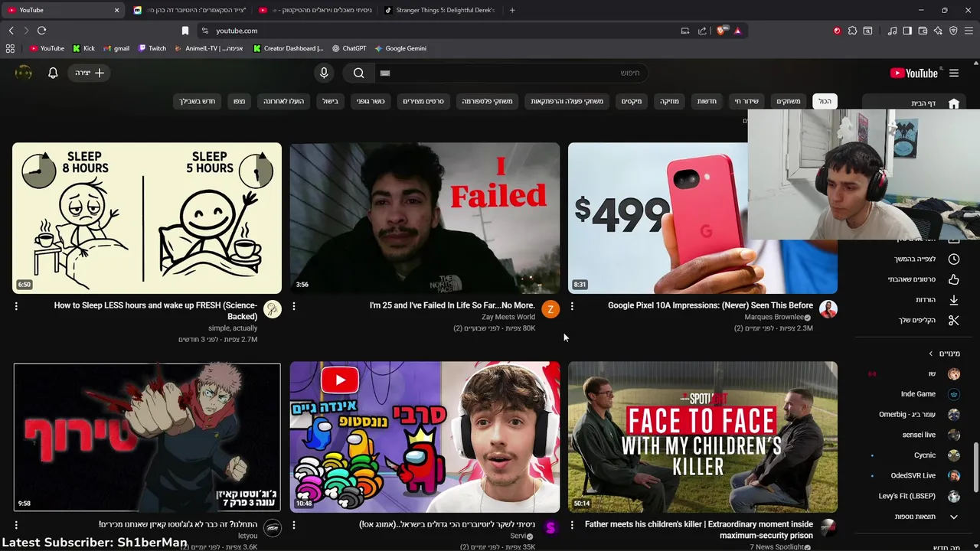
Task: Click the YouTube logo in the header
Action: coord(914,73)
